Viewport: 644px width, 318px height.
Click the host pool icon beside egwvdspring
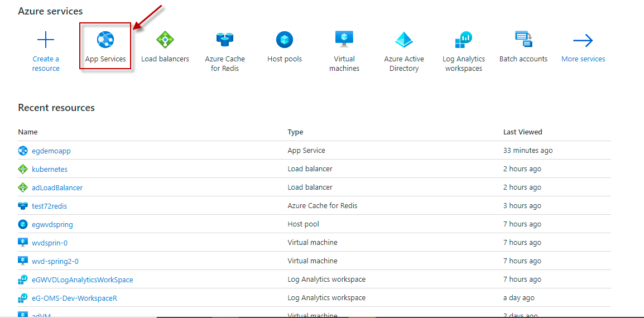pyautogui.click(x=23, y=224)
